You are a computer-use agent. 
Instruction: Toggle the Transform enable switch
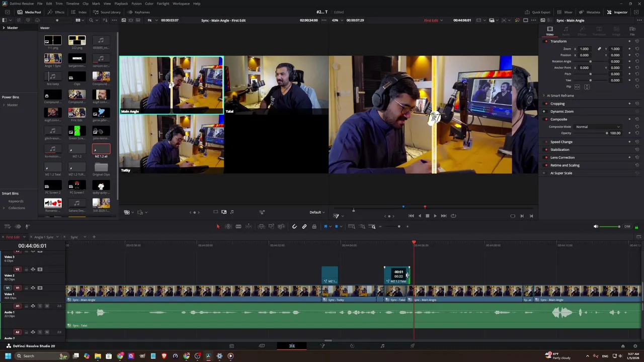pos(546,41)
